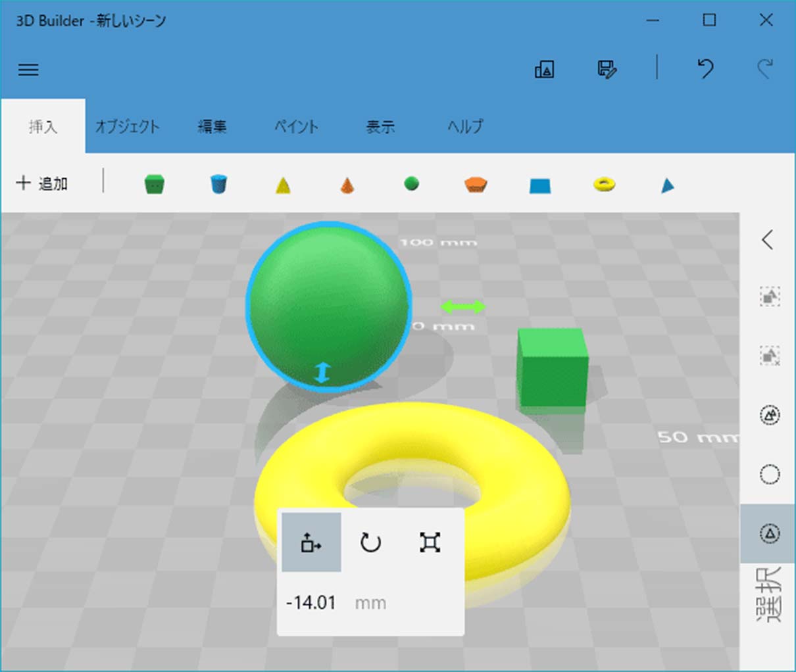Switch to the 挿入 tab
The height and width of the screenshot is (672, 796).
pyautogui.click(x=43, y=126)
